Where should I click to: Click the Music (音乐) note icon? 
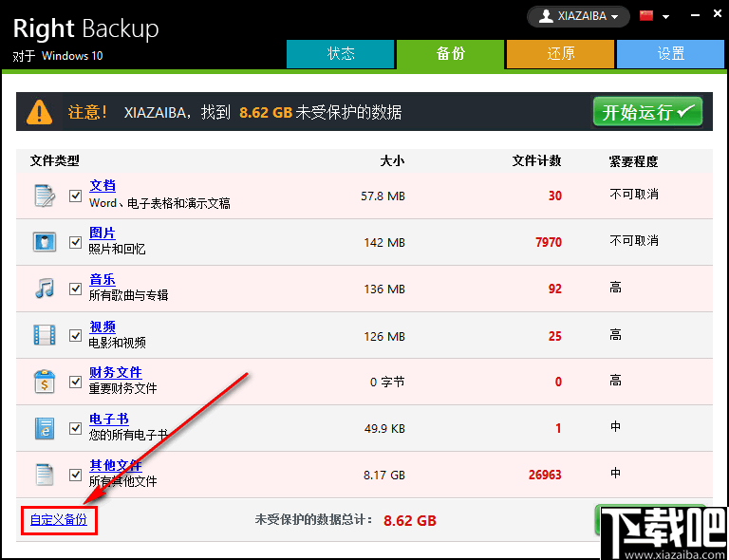click(45, 289)
